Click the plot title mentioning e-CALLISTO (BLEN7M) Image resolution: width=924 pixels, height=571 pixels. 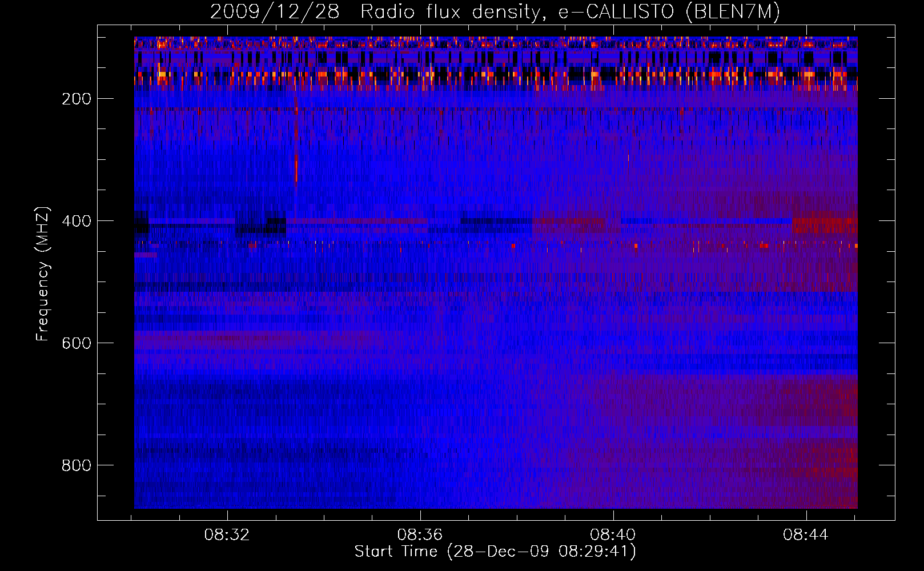coord(495,12)
